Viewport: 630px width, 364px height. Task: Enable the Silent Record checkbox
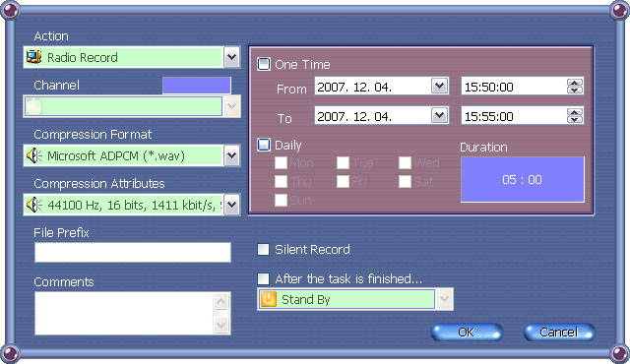(x=263, y=250)
